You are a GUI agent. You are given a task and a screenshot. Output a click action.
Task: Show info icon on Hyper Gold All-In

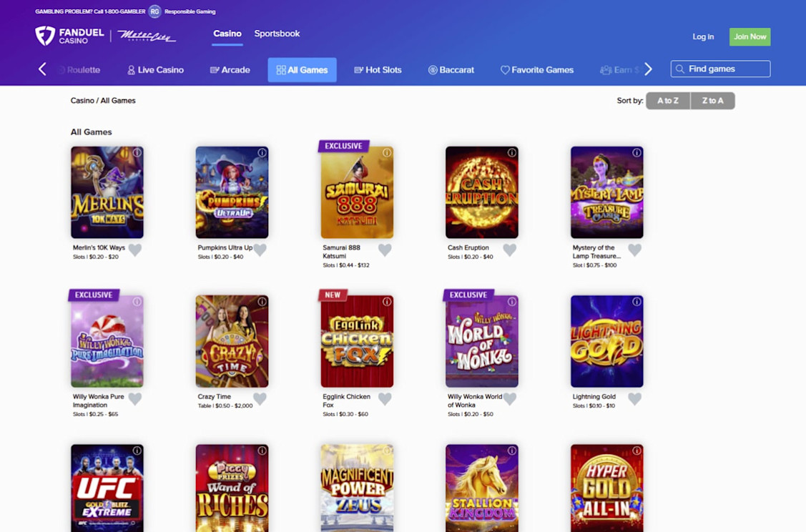pyautogui.click(x=637, y=450)
